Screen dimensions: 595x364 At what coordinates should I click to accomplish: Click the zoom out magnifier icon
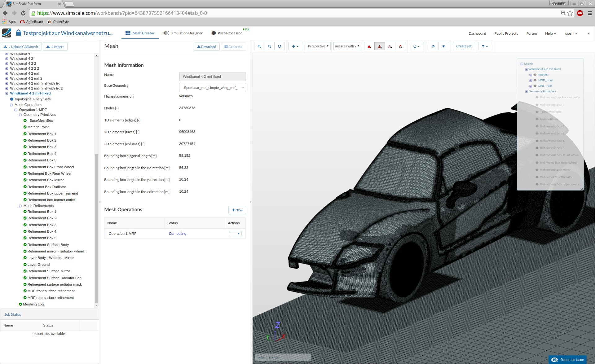pyautogui.click(x=269, y=46)
